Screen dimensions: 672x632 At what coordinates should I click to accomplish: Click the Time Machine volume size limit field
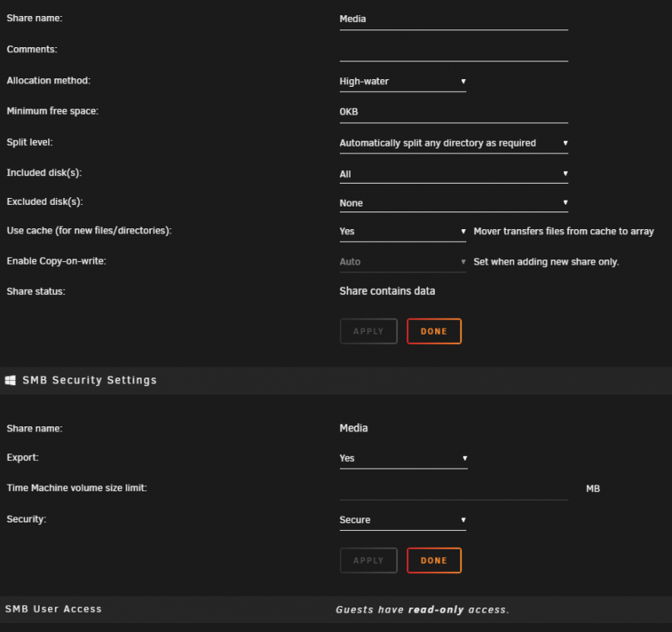[454, 489]
